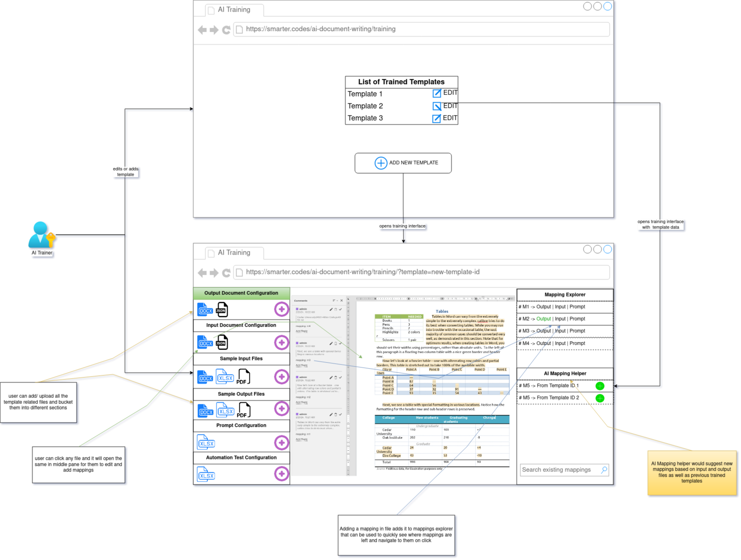Open XLSX file in Automation Test Configuration
The width and height of the screenshot is (741, 560).
pos(206,475)
